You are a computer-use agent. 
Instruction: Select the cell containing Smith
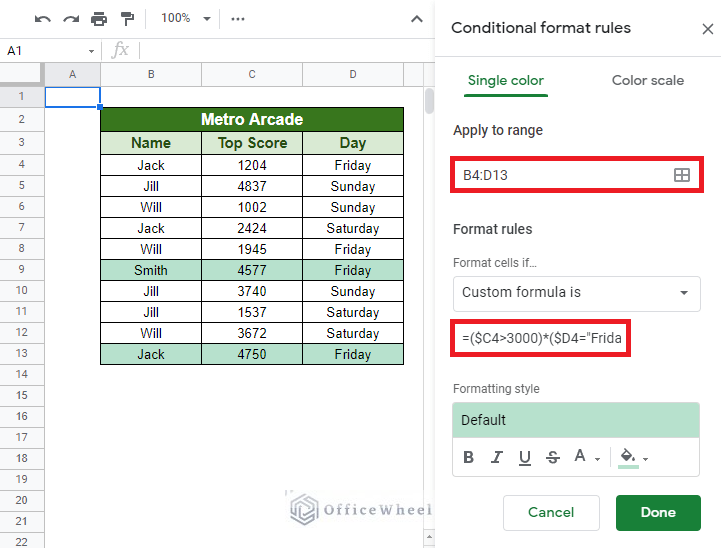point(151,270)
